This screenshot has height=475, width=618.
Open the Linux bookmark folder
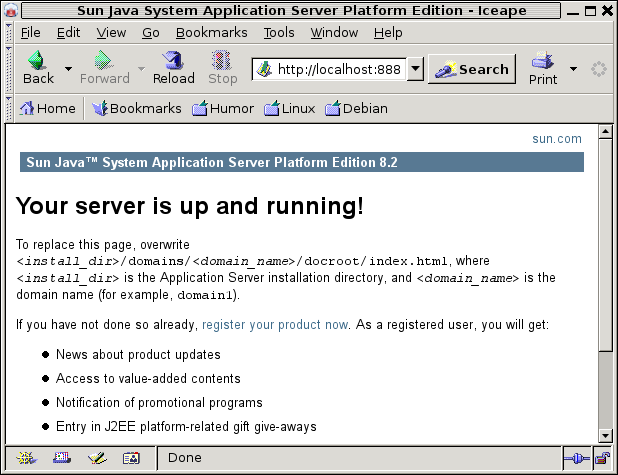tap(290, 108)
